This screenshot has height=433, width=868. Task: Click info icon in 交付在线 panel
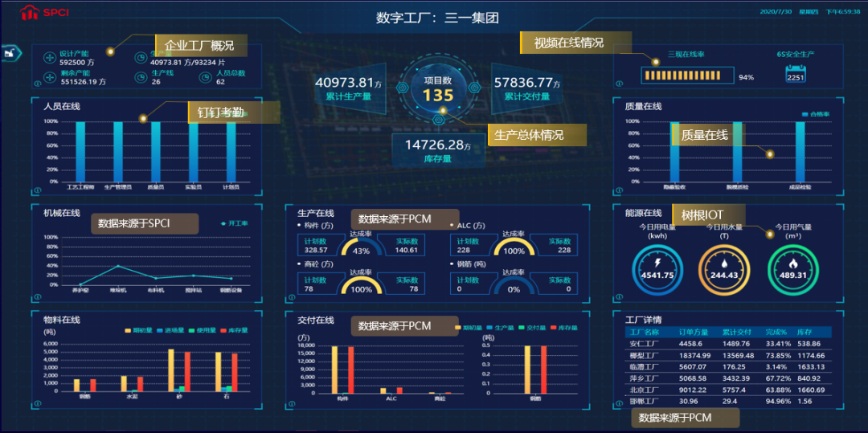click(x=291, y=404)
